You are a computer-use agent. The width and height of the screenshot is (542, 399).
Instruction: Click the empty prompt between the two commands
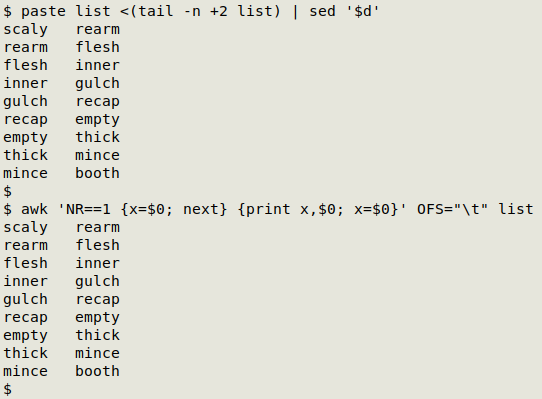pos(8,191)
